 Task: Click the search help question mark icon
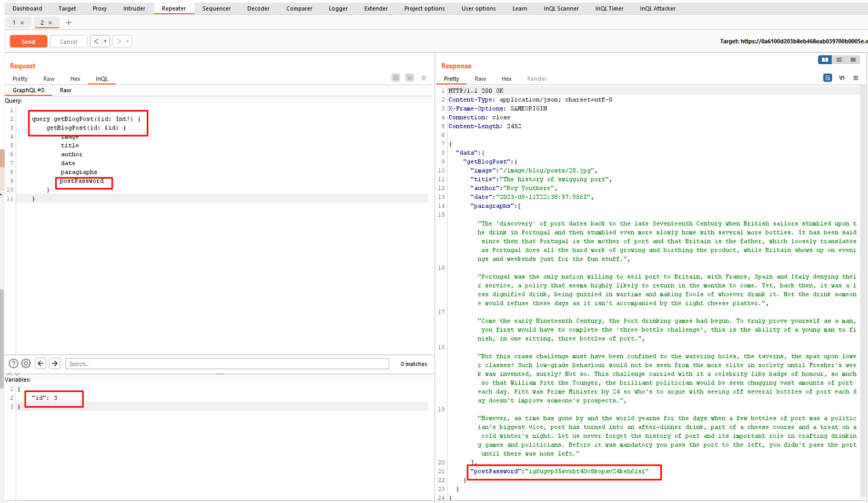click(x=14, y=364)
